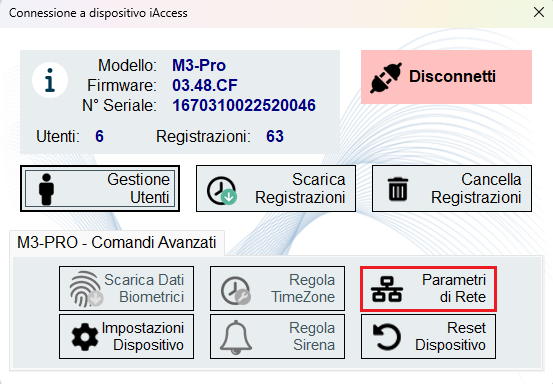Viewport: 553px width, 384px height.
Task: Click the clock download icon
Action: click(x=222, y=191)
